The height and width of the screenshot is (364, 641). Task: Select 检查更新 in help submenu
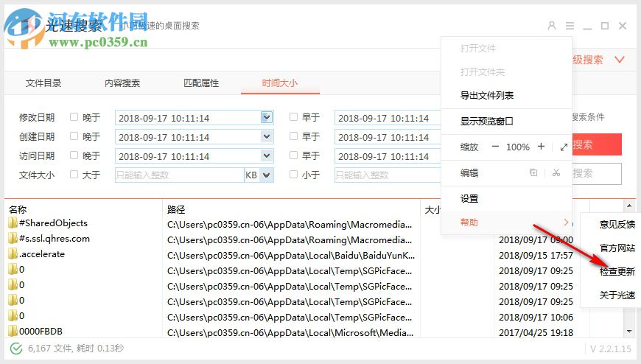pyautogui.click(x=617, y=271)
